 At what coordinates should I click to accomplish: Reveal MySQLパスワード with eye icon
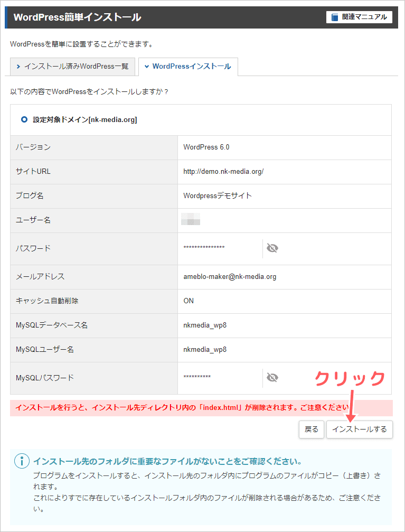[x=272, y=377]
